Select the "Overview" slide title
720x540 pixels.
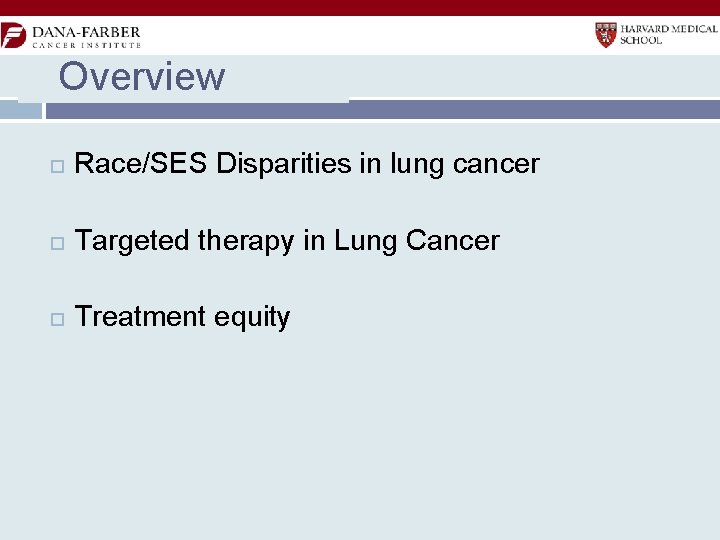pyautogui.click(x=142, y=77)
